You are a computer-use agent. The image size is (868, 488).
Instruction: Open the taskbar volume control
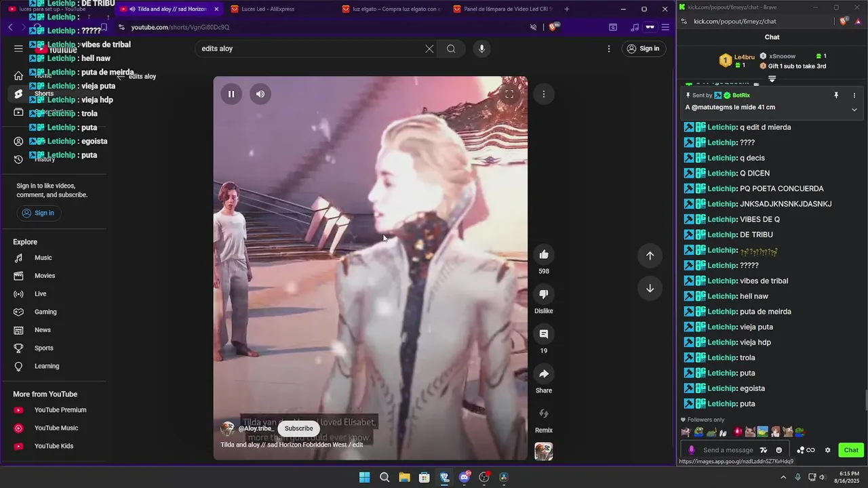(823, 477)
